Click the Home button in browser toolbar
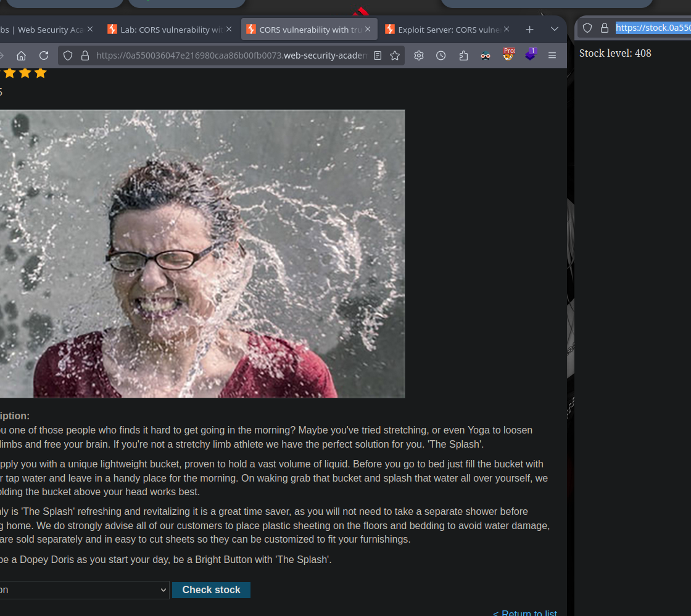Viewport: 691px width, 616px height. click(x=21, y=55)
